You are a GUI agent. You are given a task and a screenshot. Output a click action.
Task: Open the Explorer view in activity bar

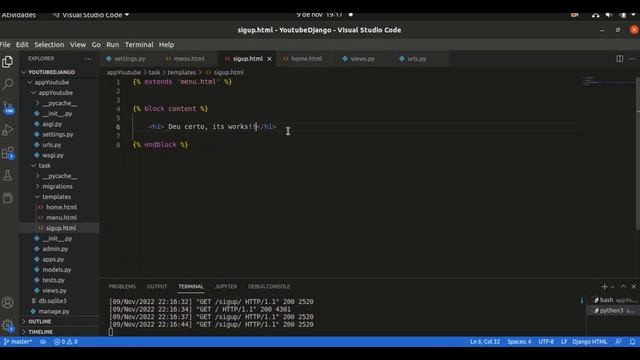pos(7,62)
